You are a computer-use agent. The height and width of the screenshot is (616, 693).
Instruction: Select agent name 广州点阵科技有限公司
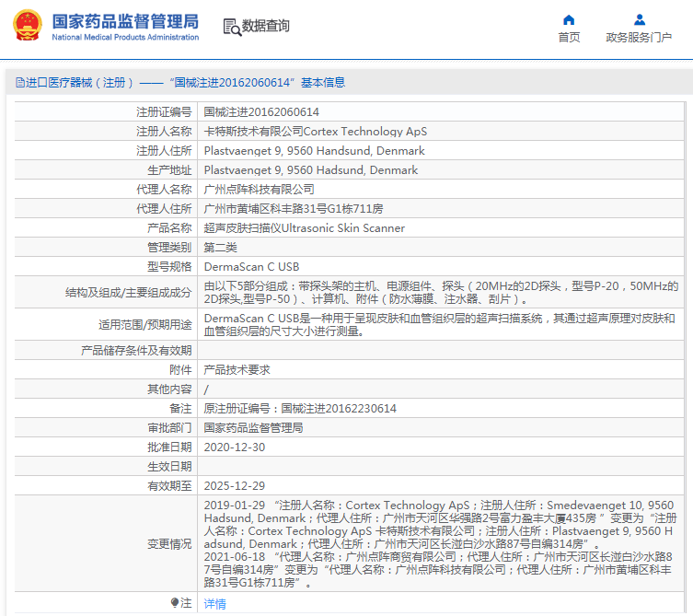(x=259, y=190)
